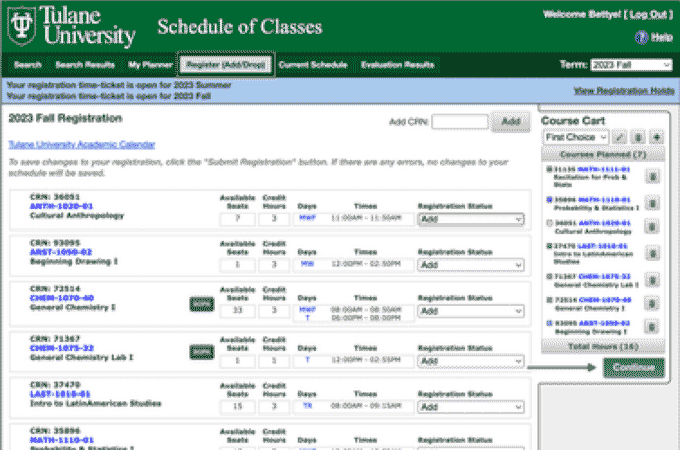
Task: Open Tulane University Academic Calendar link
Action: tap(82, 144)
